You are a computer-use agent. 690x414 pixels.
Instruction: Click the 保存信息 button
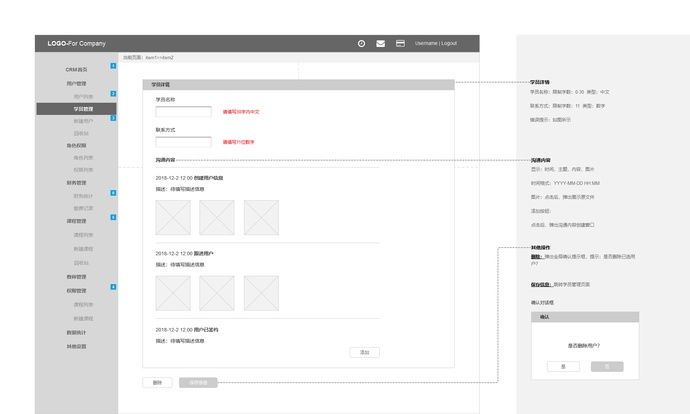tap(197, 382)
